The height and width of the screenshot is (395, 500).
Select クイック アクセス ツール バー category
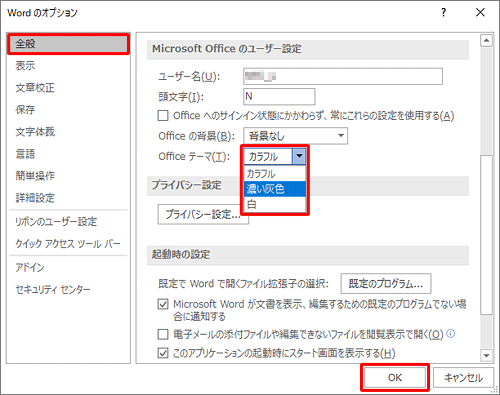68,244
